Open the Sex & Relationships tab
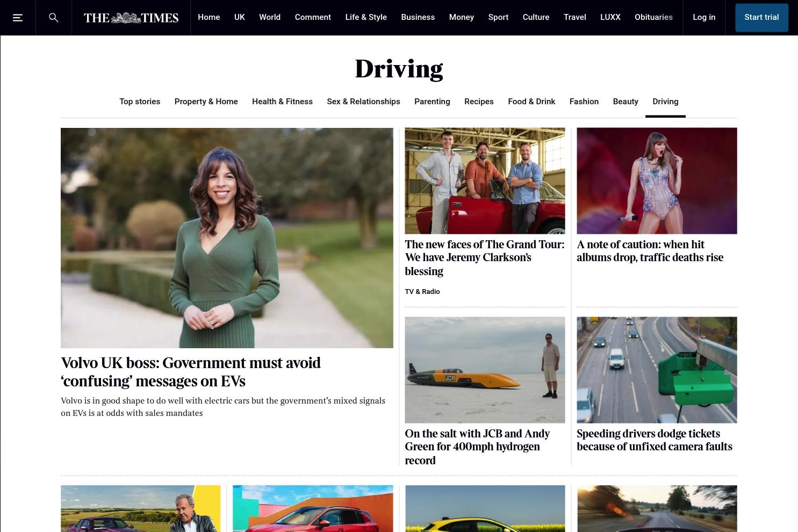Image resolution: width=798 pixels, height=532 pixels. click(x=363, y=102)
